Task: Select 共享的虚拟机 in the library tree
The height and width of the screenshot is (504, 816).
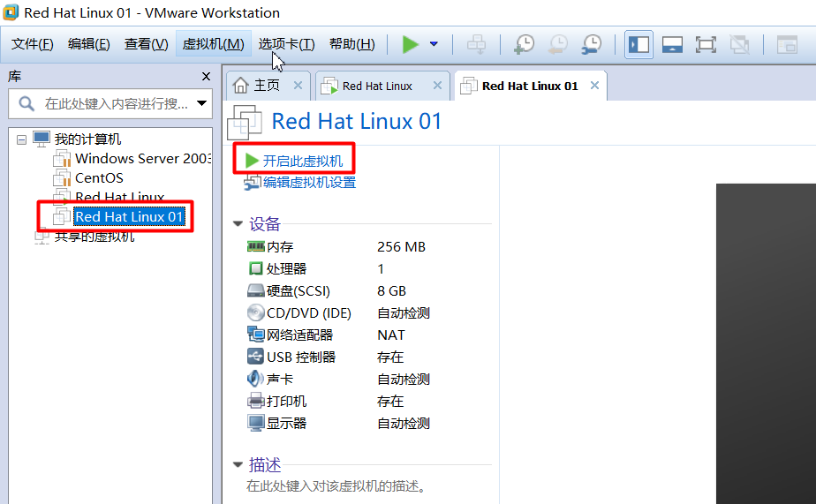Action: (x=94, y=237)
